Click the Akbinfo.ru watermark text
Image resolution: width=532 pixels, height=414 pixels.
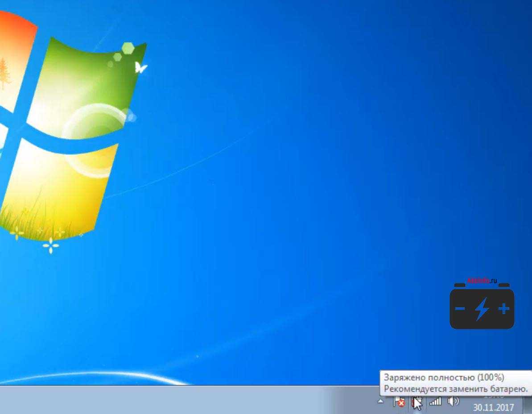pos(482,281)
